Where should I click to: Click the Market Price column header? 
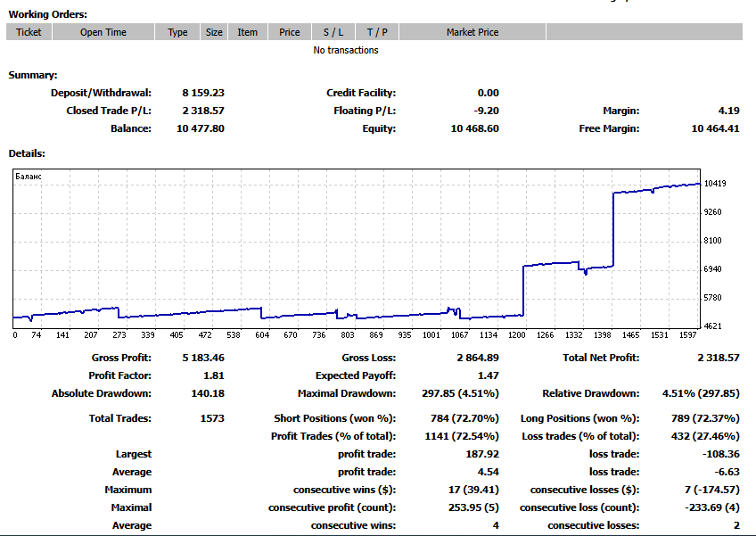point(472,32)
